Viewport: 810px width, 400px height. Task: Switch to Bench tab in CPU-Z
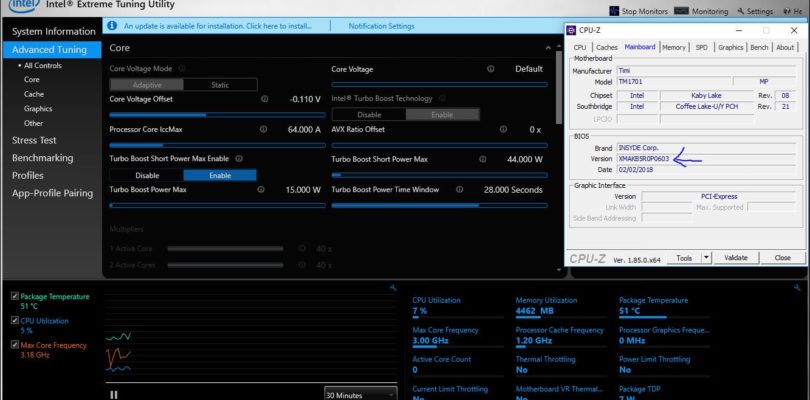(x=759, y=47)
